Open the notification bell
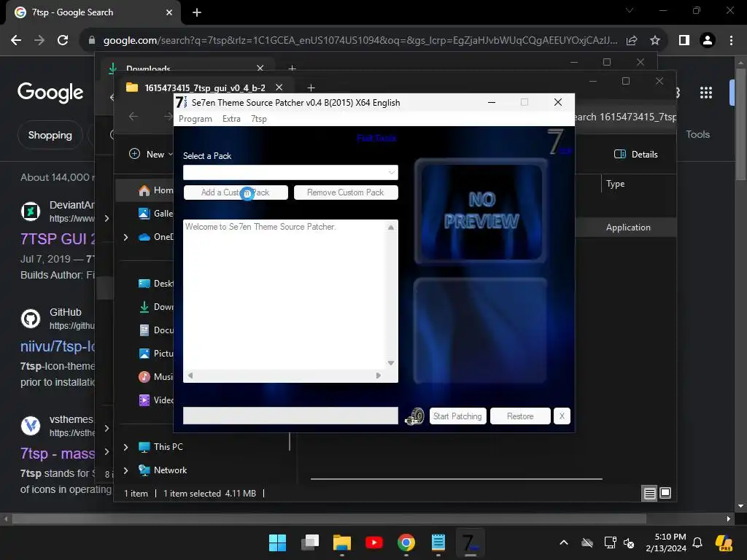The image size is (747, 560). coord(697,542)
